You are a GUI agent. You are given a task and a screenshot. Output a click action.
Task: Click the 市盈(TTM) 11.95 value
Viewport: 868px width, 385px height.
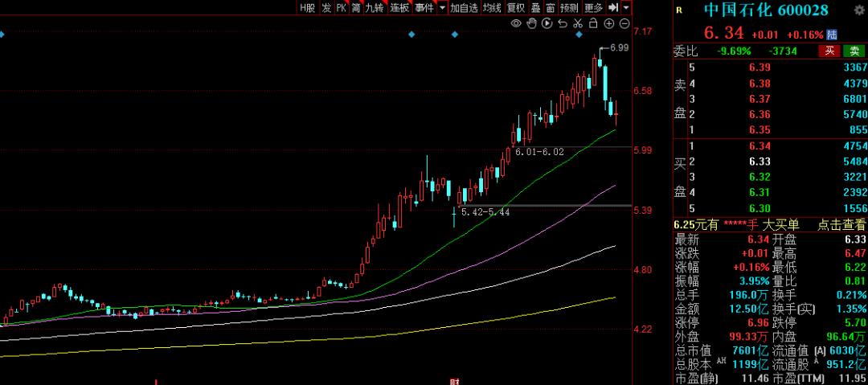(x=853, y=379)
